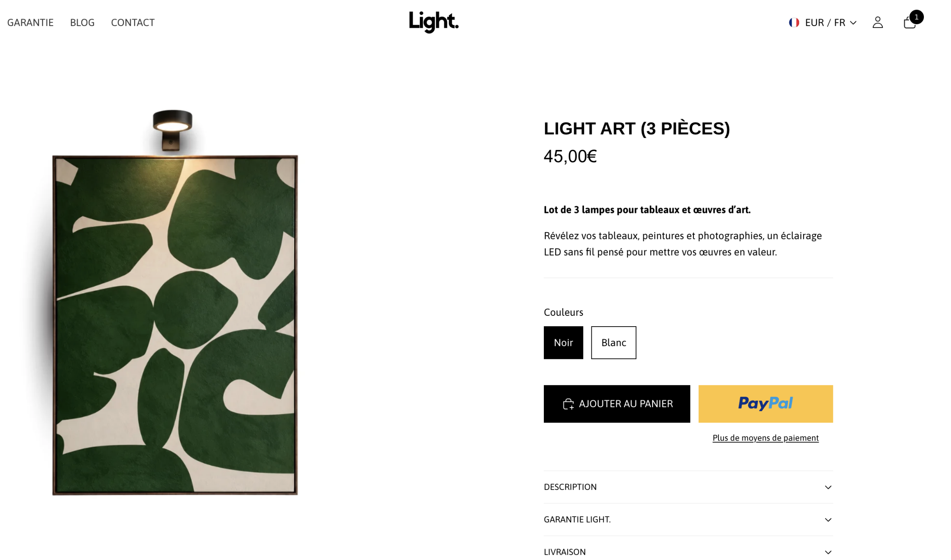Viewport: 951px width, 560px height.
Task: Click the green painting product image
Action: click(x=175, y=325)
